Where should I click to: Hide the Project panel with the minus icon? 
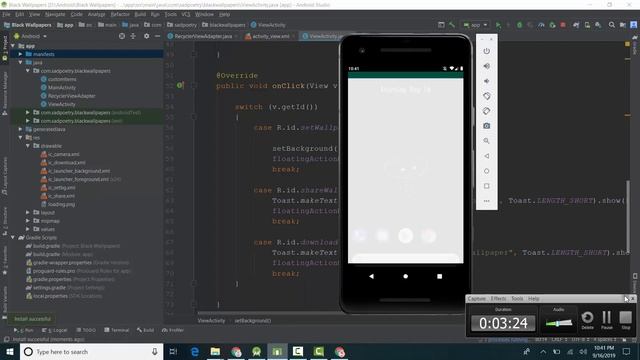pyautogui.click(x=158, y=36)
